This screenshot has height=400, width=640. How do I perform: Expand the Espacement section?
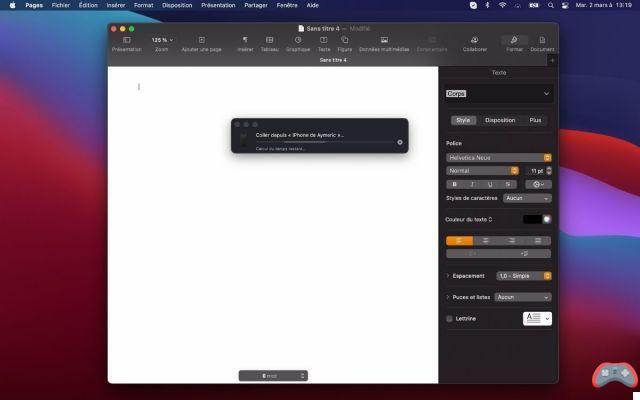point(448,276)
